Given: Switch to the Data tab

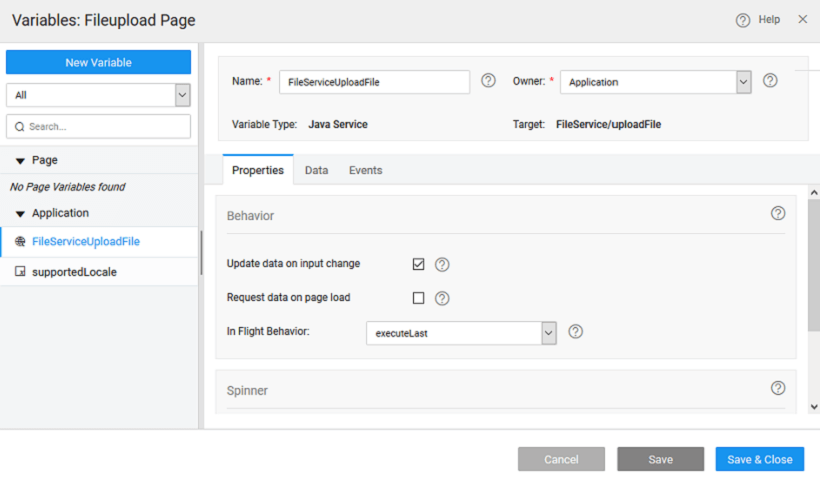Looking at the screenshot, I should click(316, 171).
